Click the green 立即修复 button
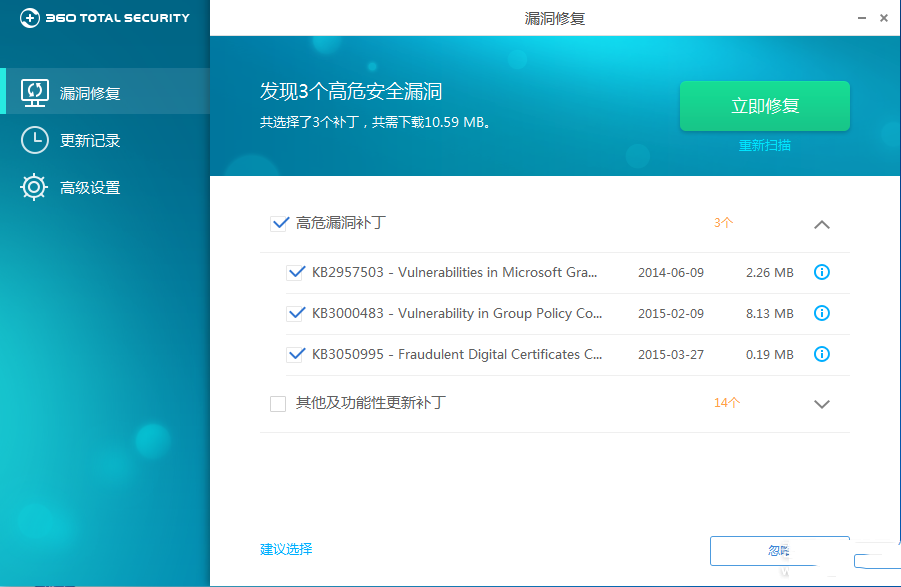This screenshot has width=901, height=587. (764, 106)
